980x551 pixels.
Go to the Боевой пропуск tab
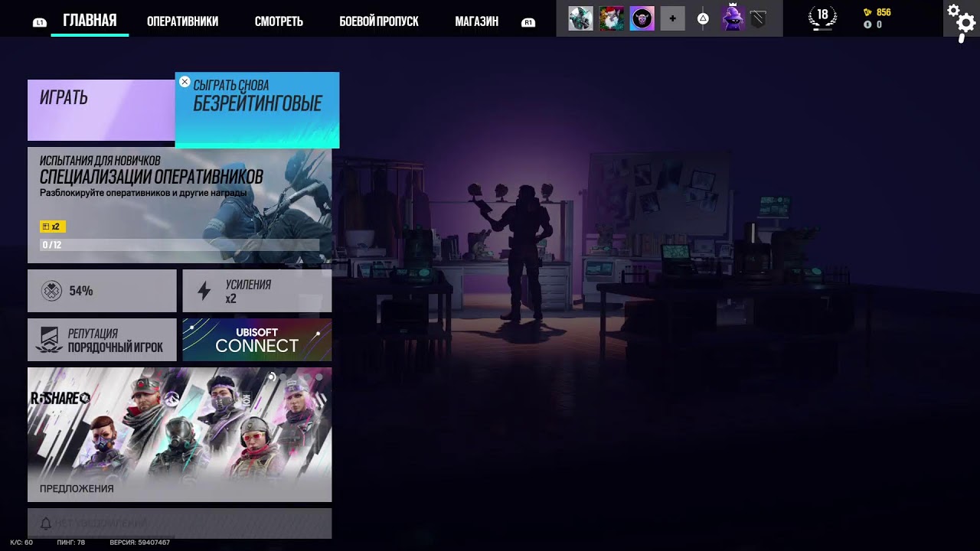pyautogui.click(x=379, y=21)
